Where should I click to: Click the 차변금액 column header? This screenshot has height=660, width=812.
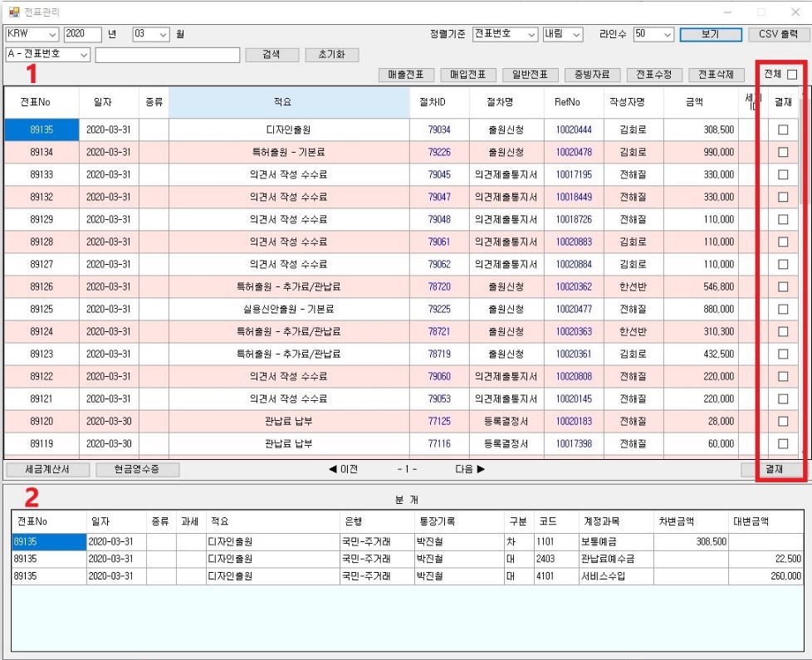click(691, 522)
